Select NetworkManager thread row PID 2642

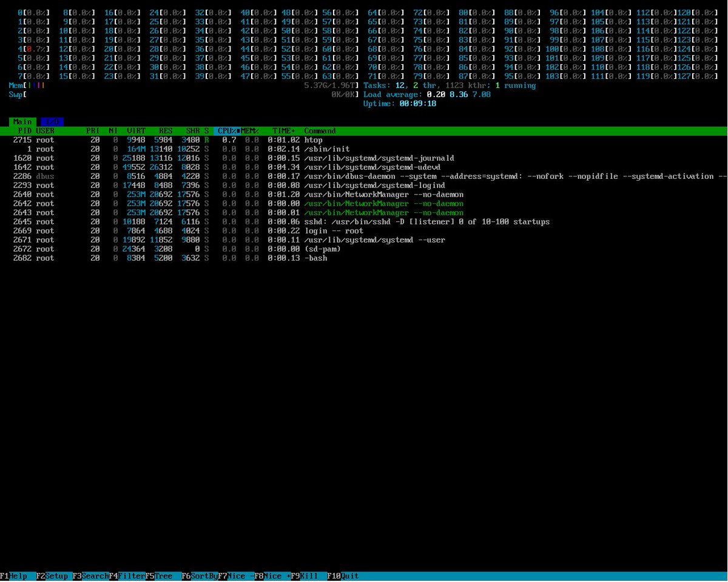pyautogui.click(x=364, y=204)
